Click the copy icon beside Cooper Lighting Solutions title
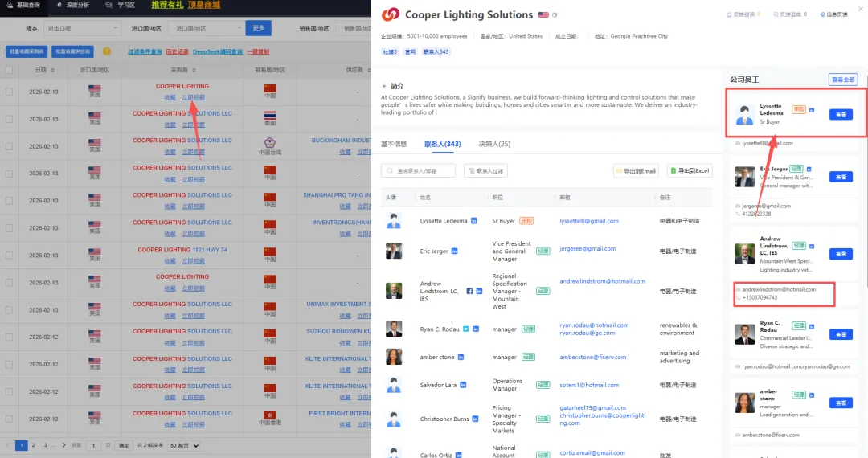Image resolution: width=868 pixels, height=458 pixels. [x=555, y=15]
